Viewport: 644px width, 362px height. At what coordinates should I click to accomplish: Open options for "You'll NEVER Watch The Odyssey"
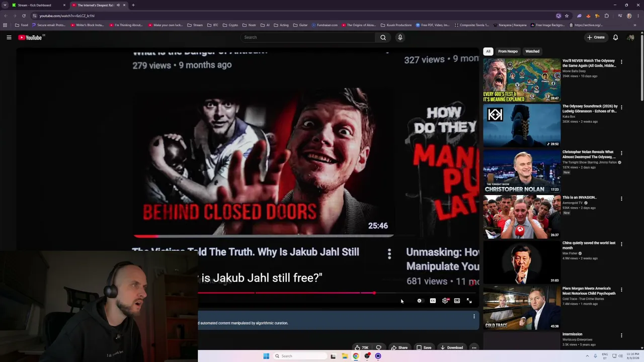click(x=621, y=62)
